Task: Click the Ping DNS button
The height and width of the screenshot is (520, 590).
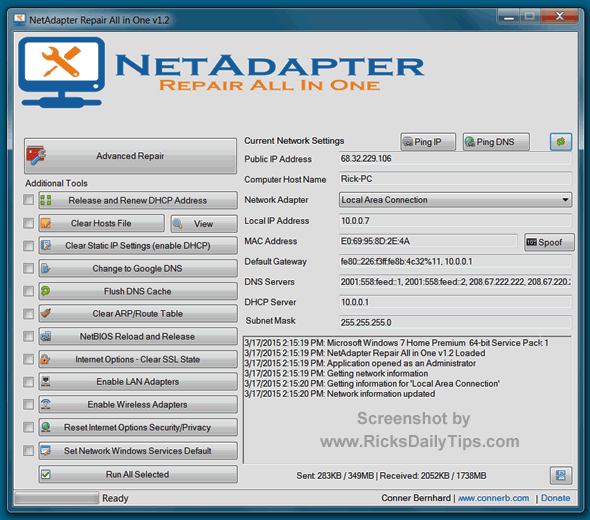Action: point(496,142)
